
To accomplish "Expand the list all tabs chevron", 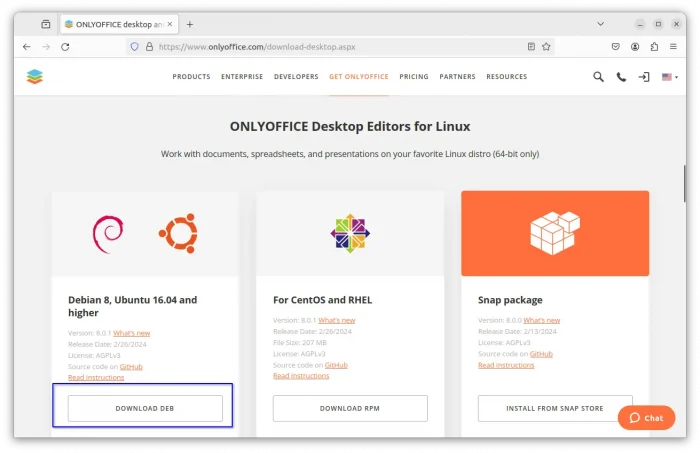I will [x=600, y=23].
